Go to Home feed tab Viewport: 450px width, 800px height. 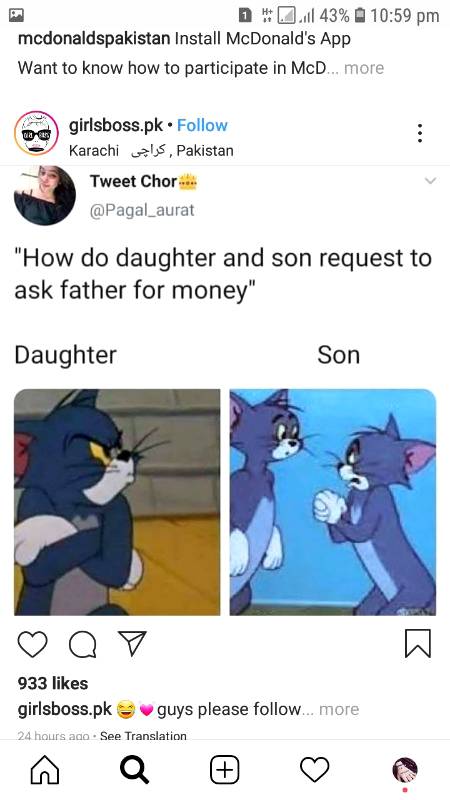point(45,769)
